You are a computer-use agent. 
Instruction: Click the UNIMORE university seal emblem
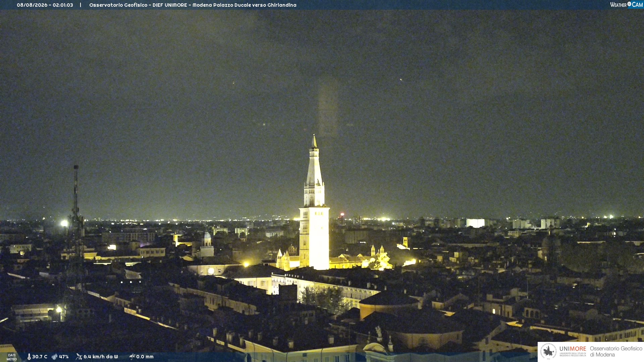pos(548,351)
